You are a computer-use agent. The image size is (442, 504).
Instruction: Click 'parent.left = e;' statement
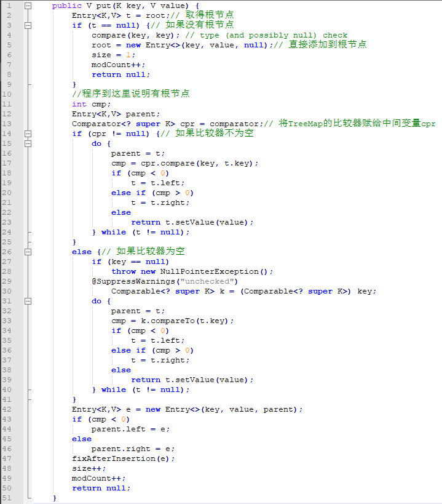[x=130, y=429]
